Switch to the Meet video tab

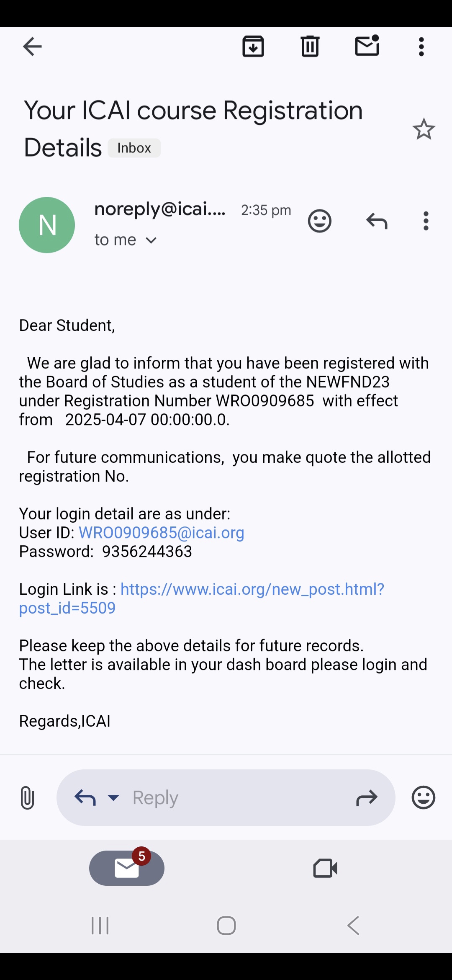click(325, 868)
